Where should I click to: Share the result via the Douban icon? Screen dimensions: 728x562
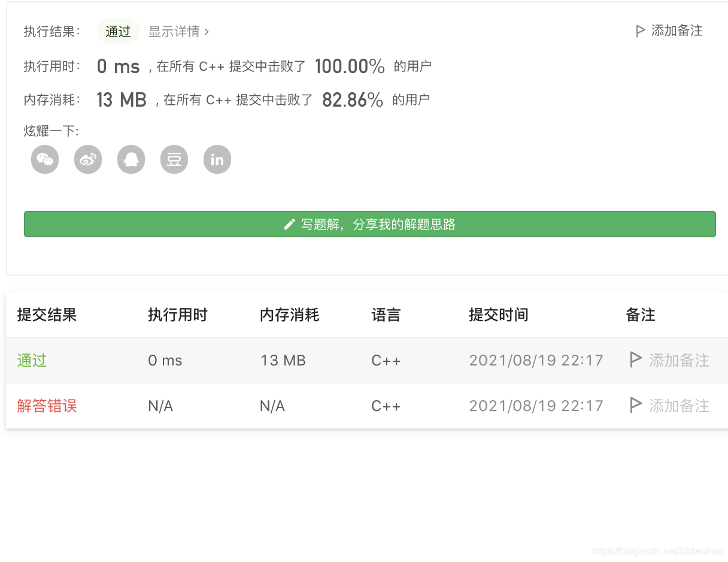click(174, 159)
